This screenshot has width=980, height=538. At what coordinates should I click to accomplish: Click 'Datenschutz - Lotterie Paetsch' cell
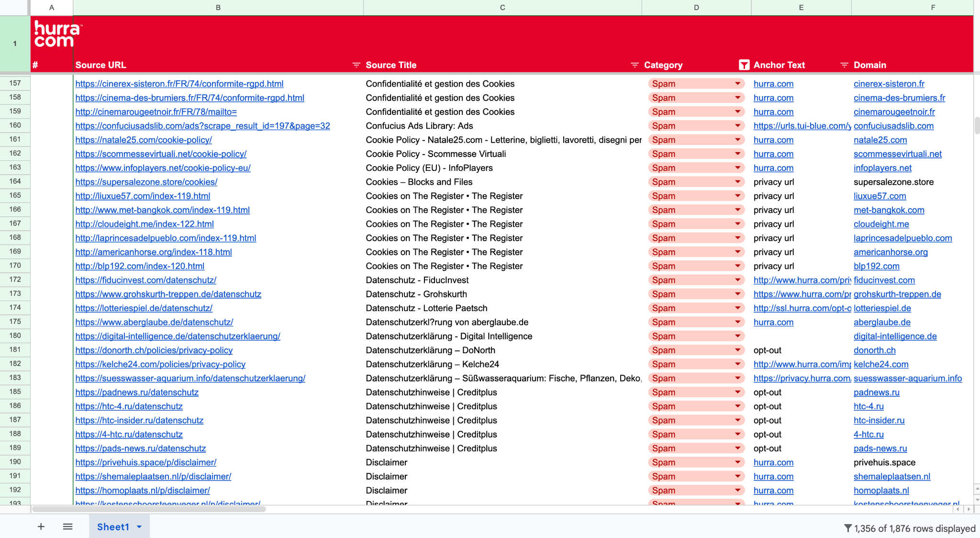coord(426,308)
